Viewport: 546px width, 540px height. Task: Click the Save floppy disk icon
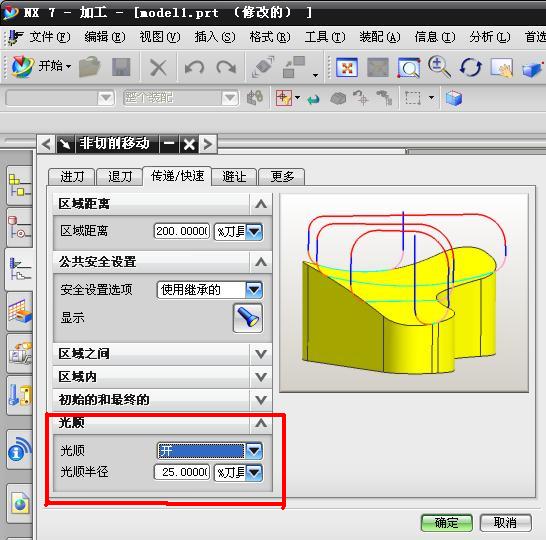tap(121, 67)
